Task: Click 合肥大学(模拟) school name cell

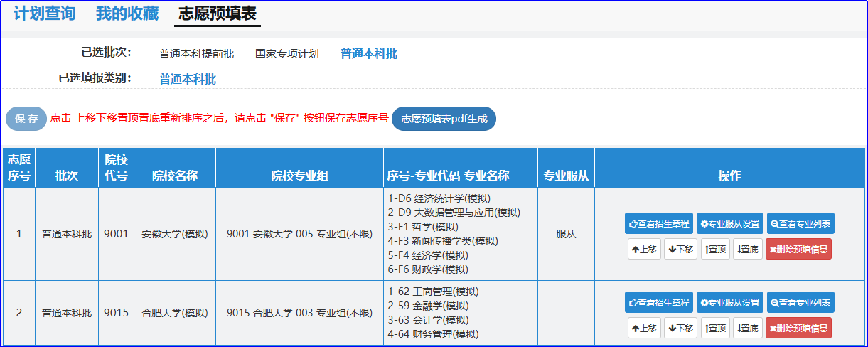Action: point(175,313)
